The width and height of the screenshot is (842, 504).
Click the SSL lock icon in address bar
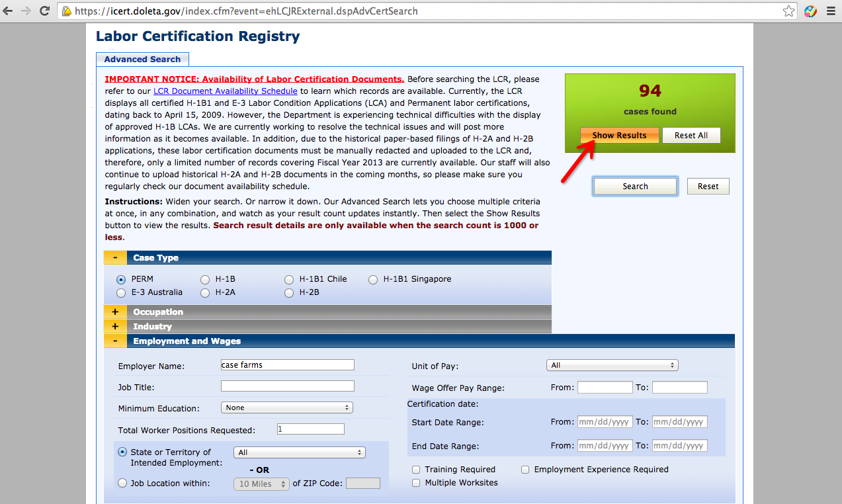pyautogui.click(x=67, y=11)
